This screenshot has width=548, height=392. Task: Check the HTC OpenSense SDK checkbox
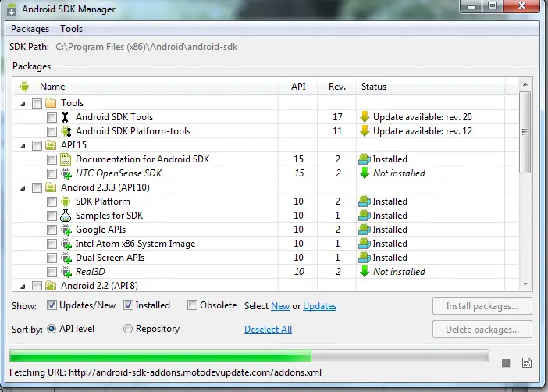click(52, 174)
